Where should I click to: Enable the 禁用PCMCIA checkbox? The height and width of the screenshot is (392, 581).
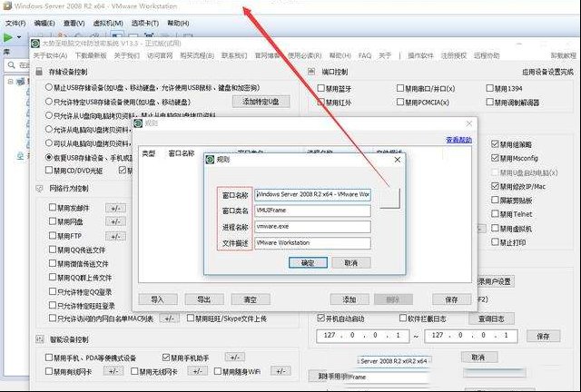[x=400, y=102]
